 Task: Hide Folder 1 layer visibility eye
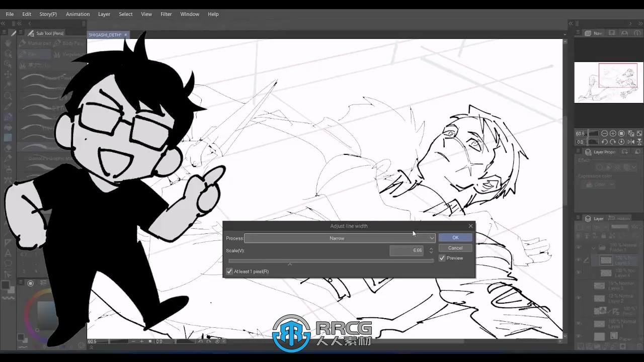(x=579, y=247)
